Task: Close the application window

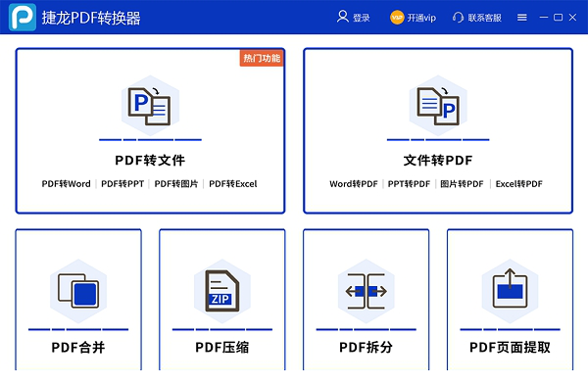Action: pyautogui.click(x=572, y=18)
